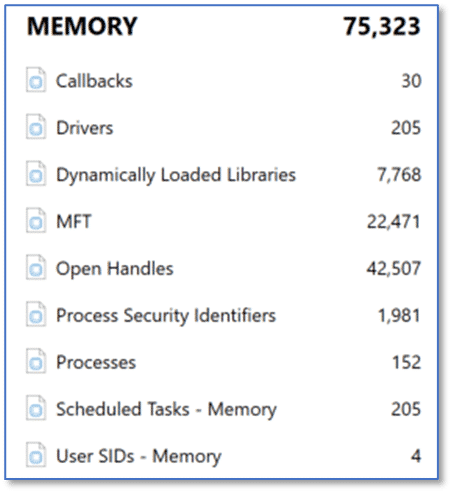Click the MFT artifact icon
The image size is (452, 493).
pos(36,220)
